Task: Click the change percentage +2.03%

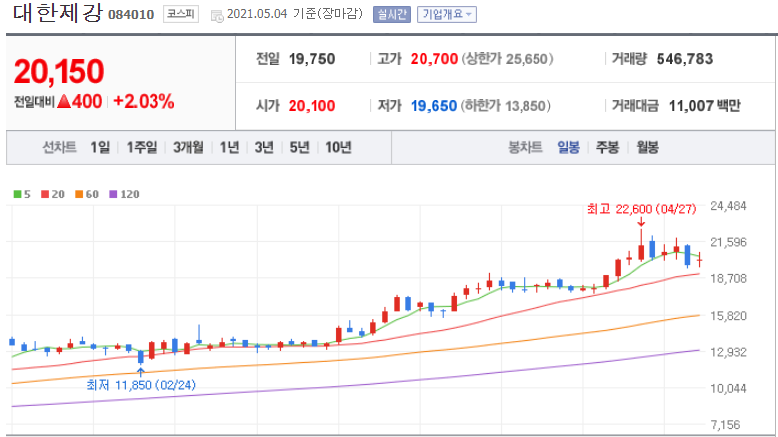Action: [x=143, y=101]
